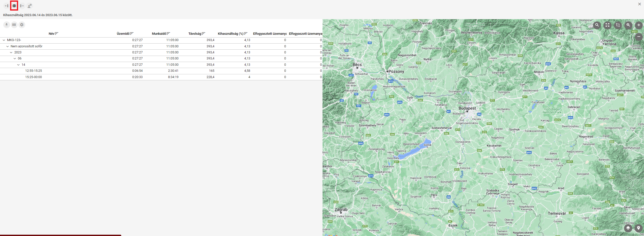Zoom in the map with plus button
The height and width of the screenshot is (236, 644).
(639, 25)
